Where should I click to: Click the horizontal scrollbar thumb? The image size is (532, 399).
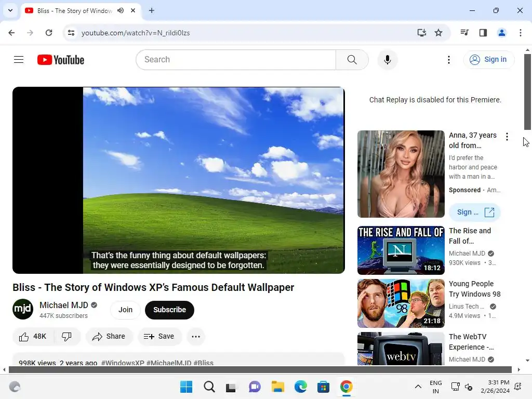pyautogui.click(x=260, y=369)
